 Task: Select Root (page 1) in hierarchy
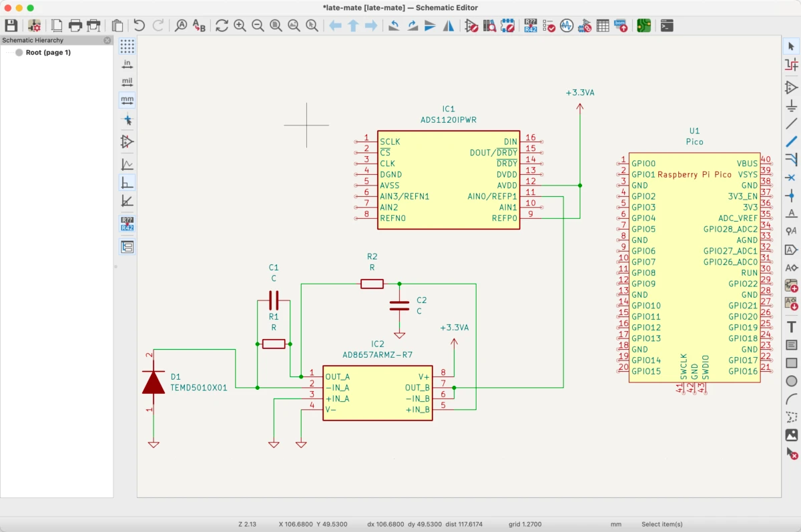tap(48, 53)
